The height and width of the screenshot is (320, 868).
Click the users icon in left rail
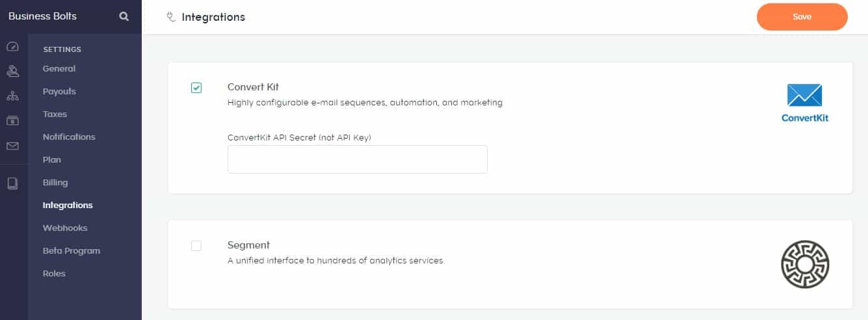coord(12,71)
